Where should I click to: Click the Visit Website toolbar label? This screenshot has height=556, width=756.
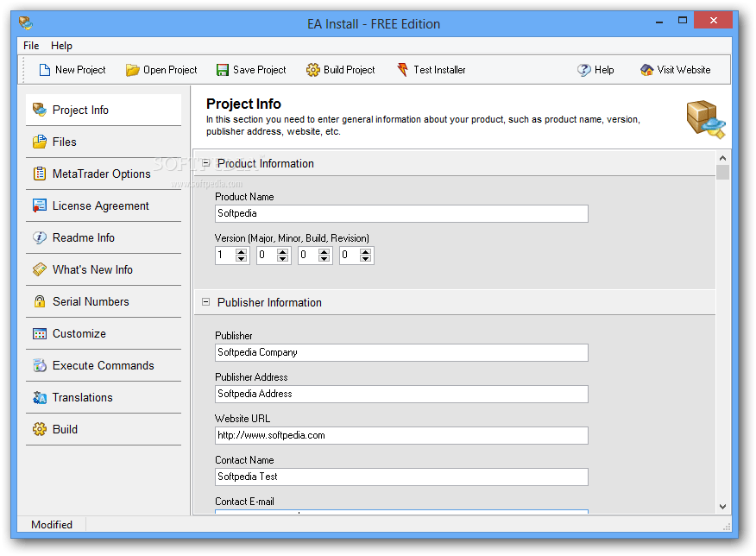pyautogui.click(x=684, y=70)
